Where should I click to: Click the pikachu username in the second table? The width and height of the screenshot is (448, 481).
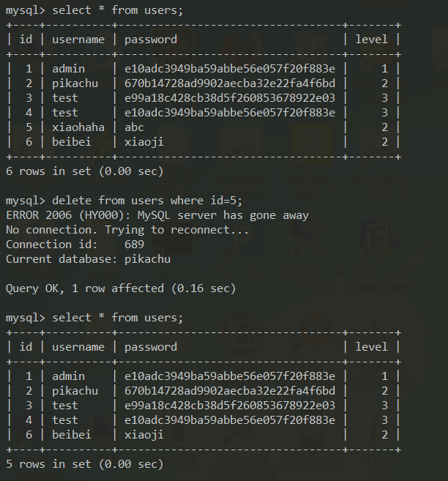click(75, 391)
